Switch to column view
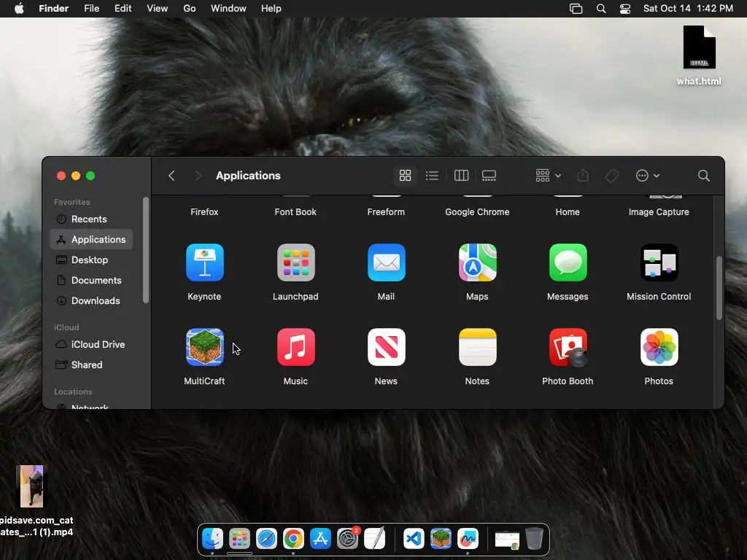The image size is (747, 560). click(461, 176)
